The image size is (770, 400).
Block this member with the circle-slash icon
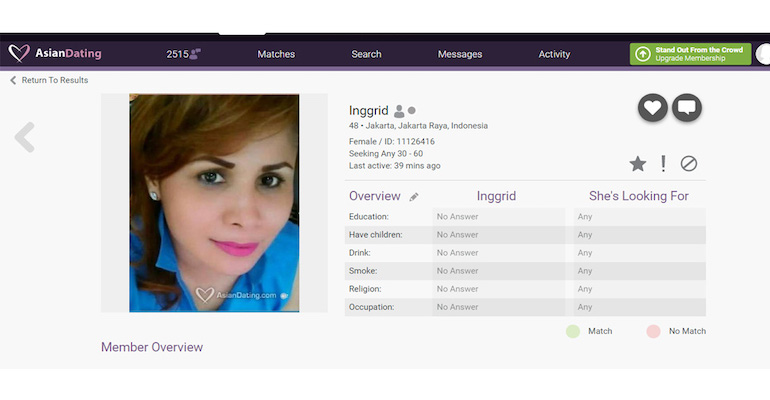point(689,164)
